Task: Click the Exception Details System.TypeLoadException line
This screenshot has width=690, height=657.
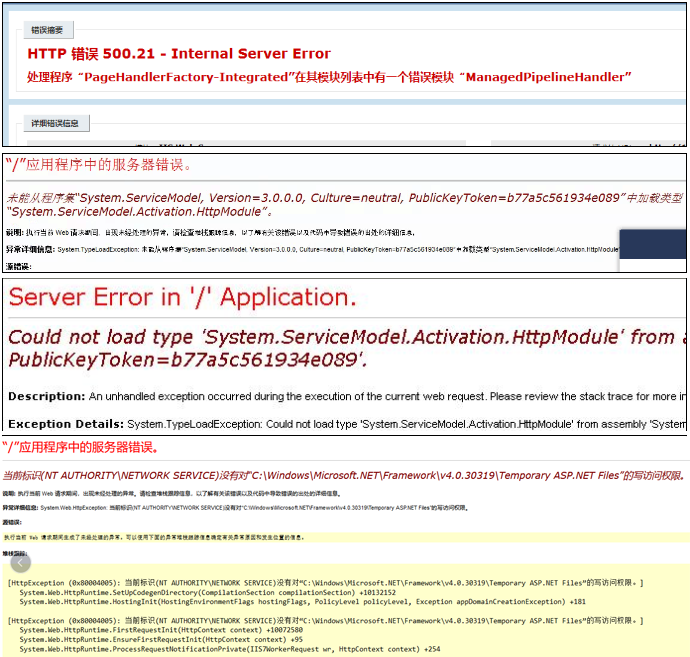Action: pos(340,424)
